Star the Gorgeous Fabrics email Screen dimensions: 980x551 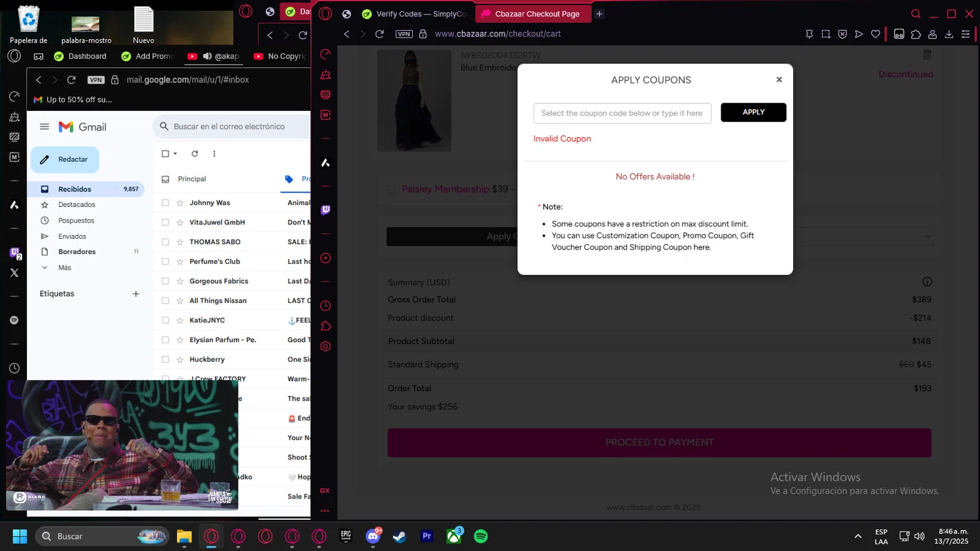180,281
